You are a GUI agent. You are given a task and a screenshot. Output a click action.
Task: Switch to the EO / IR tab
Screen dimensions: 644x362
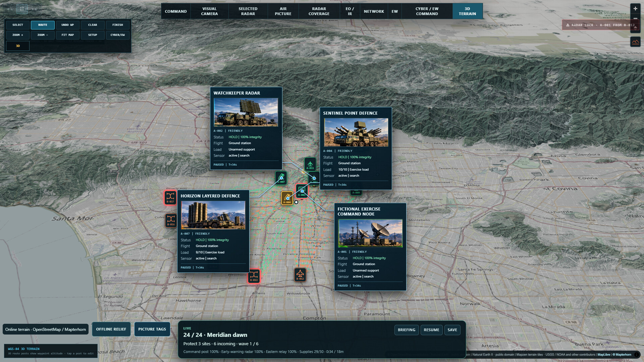[x=350, y=11]
